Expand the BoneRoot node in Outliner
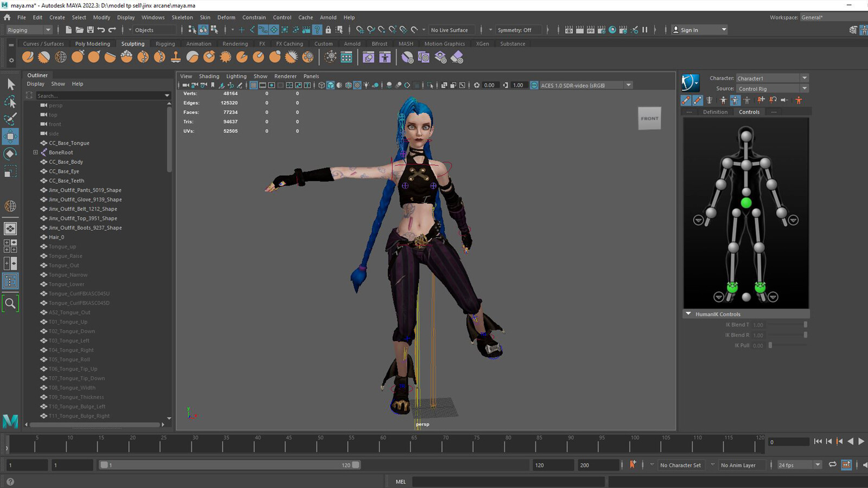Image resolution: width=868 pixels, height=488 pixels. [36, 152]
